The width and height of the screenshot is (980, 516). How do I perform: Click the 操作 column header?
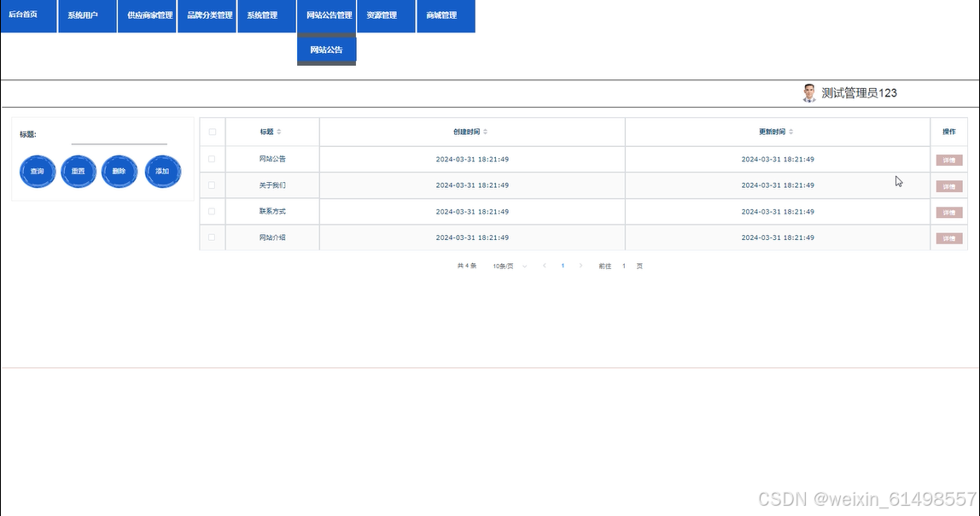coord(948,132)
